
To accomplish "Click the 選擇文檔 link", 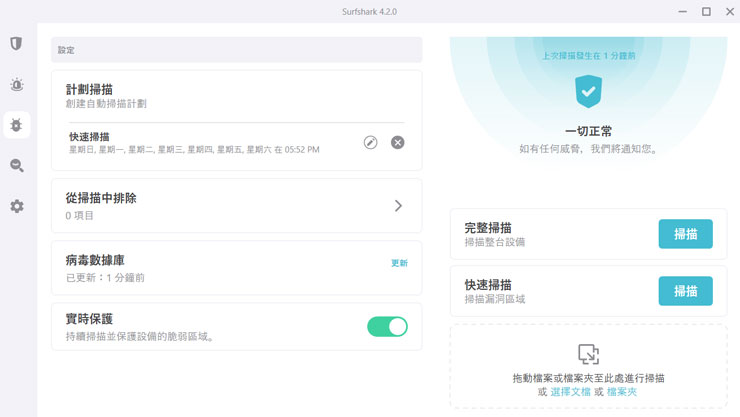I will click(x=571, y=392).
